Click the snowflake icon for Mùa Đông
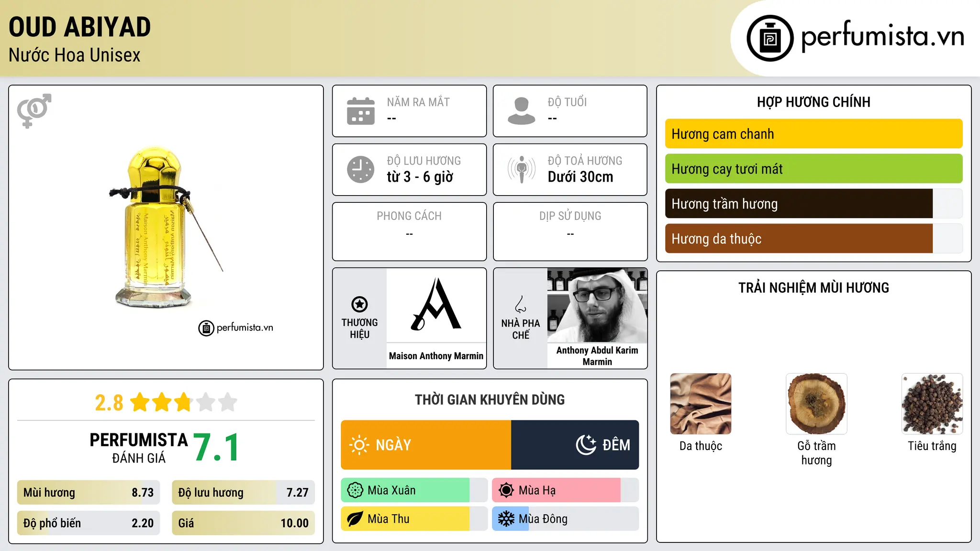The image size is (980, 551). 506,519
